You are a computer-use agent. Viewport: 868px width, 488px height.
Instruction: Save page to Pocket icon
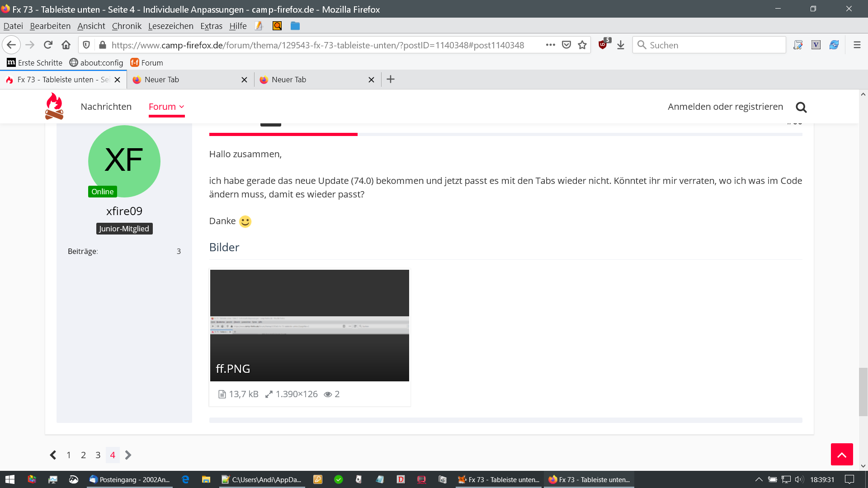(566, 45)
